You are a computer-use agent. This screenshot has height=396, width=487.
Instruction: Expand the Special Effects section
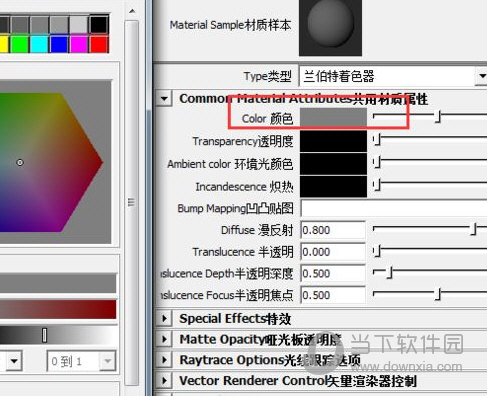click(x=164, y=318)
